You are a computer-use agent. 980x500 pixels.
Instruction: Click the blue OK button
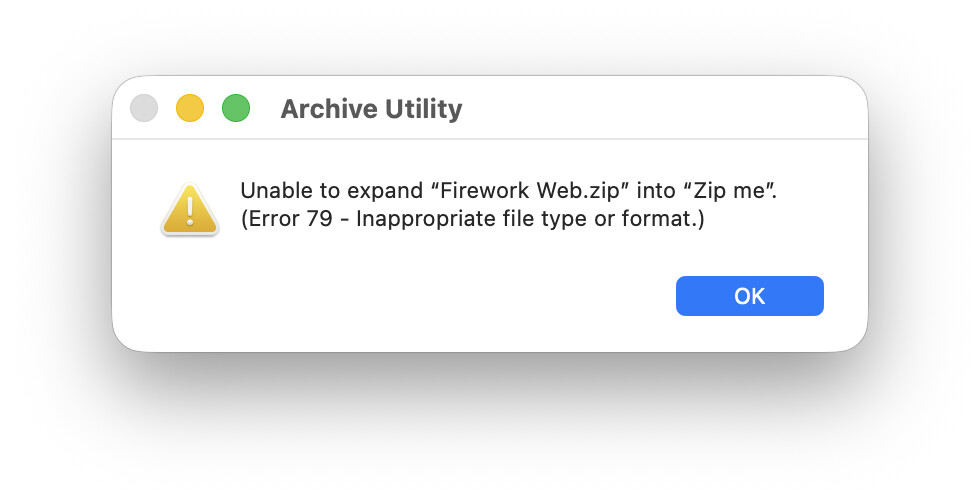point(749,296)
